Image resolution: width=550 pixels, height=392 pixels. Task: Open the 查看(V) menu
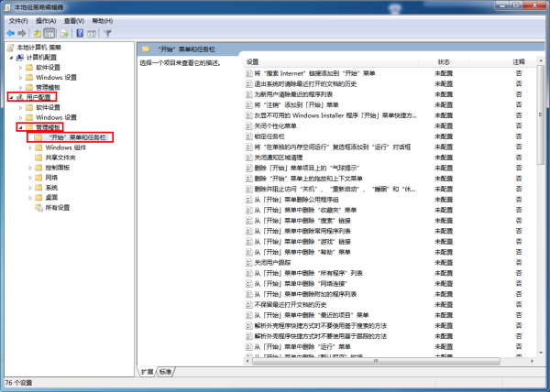click(x=74, y=21)
